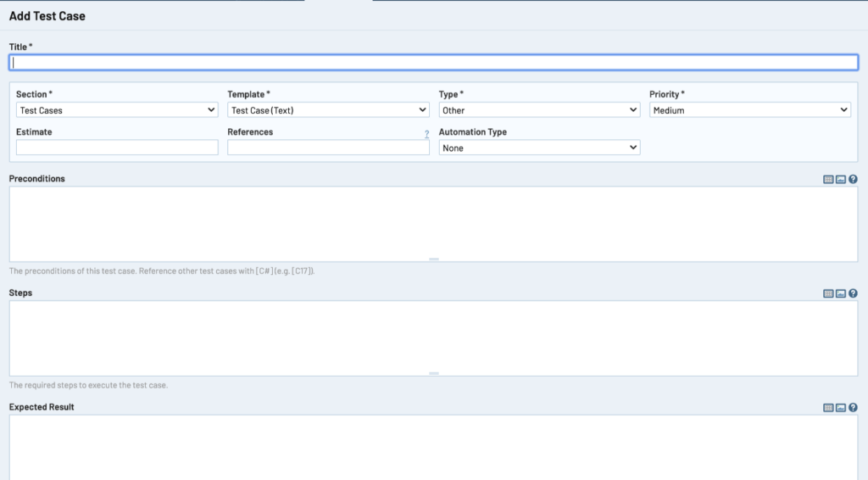Click the Priority field label
This screenshot has height=480, width=868.
tap(666, 94)
